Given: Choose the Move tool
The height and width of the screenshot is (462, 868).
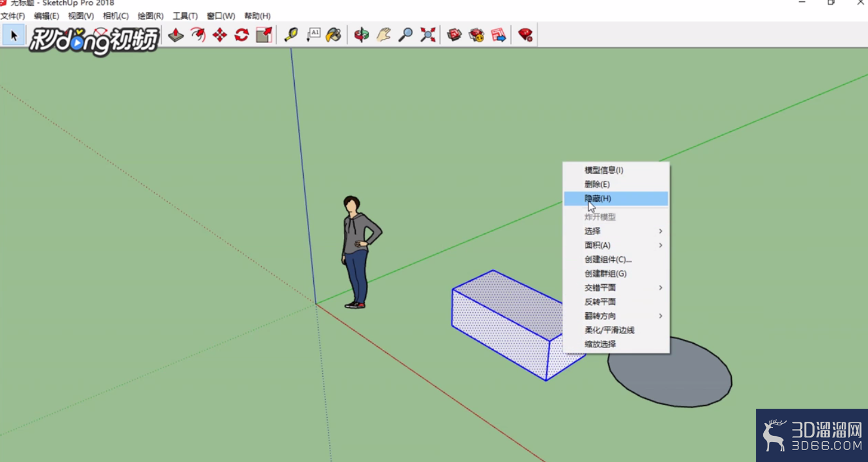Looking at the screenshot, I should (x=220, y=35).
